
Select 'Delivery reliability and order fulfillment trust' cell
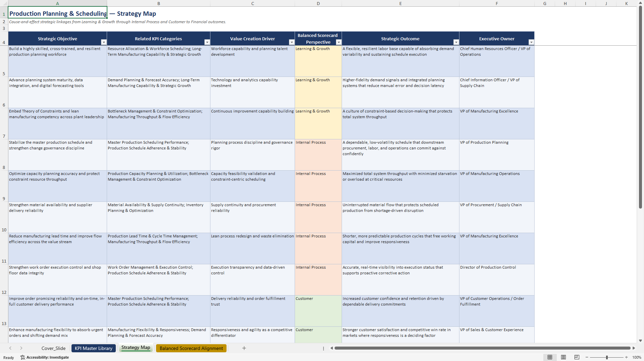253,311
